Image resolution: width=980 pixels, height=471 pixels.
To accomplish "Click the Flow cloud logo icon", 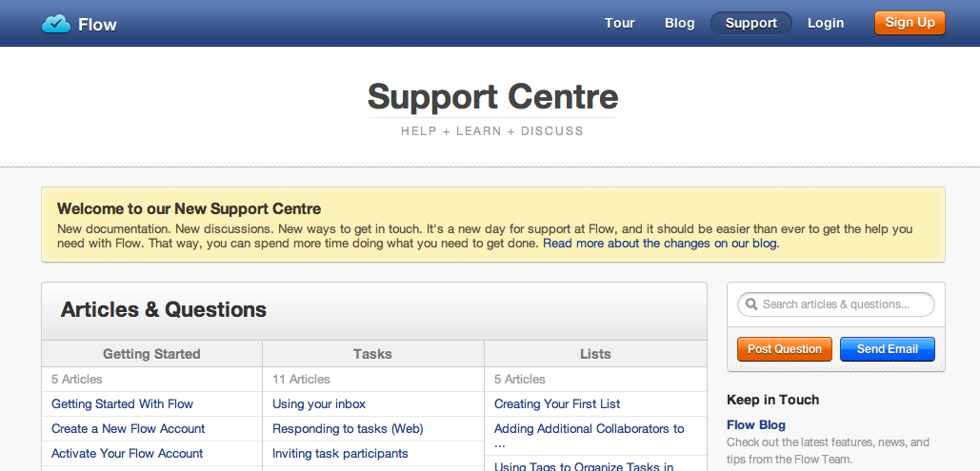I will pyautogui.click(x=55, y=24).
